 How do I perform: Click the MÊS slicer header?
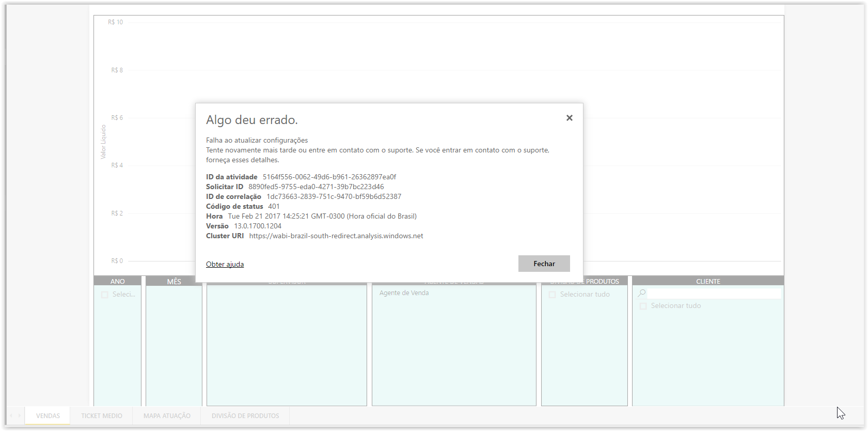(174, 281)
